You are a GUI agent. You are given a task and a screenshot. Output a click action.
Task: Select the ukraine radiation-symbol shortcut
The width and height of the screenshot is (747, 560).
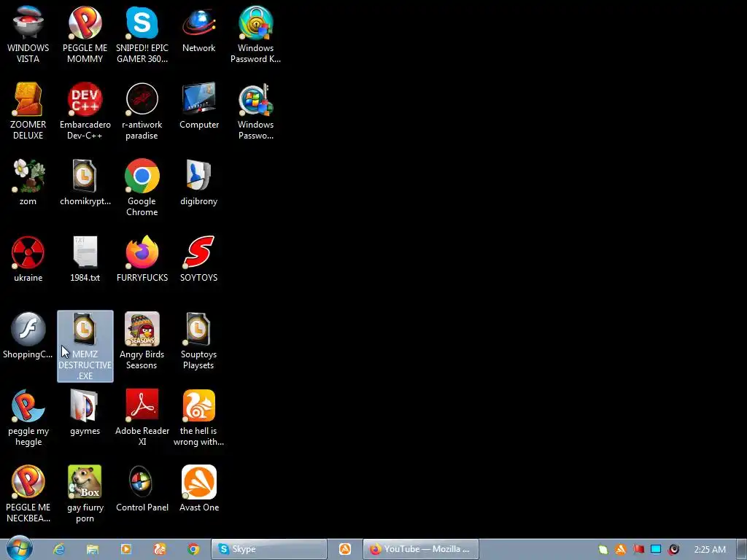point(28,259)
